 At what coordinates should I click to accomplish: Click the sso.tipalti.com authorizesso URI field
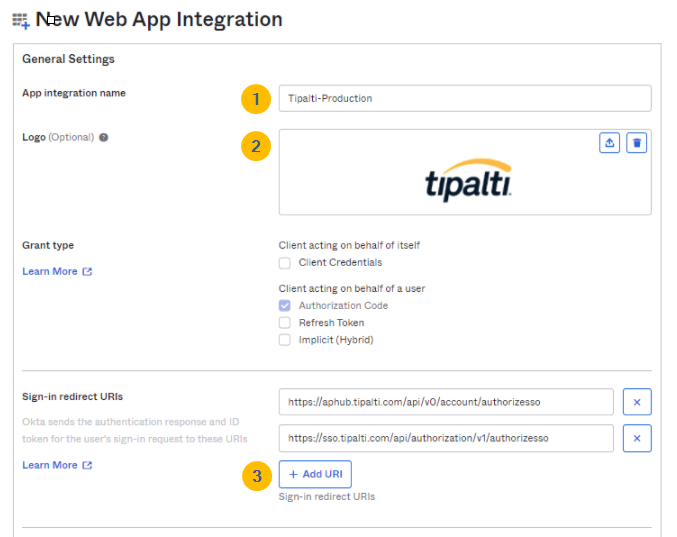coord(445,438)
